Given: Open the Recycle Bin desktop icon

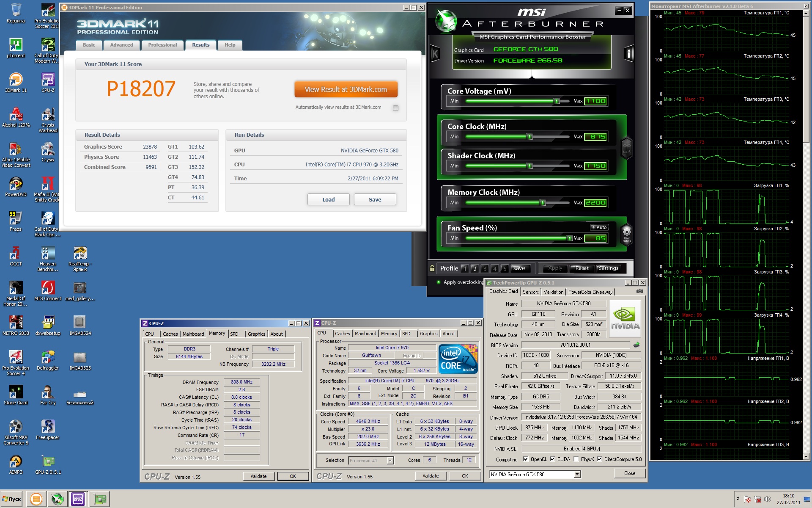Looking at the screenshot, I should pyautogui.click(x=16, y=13).
